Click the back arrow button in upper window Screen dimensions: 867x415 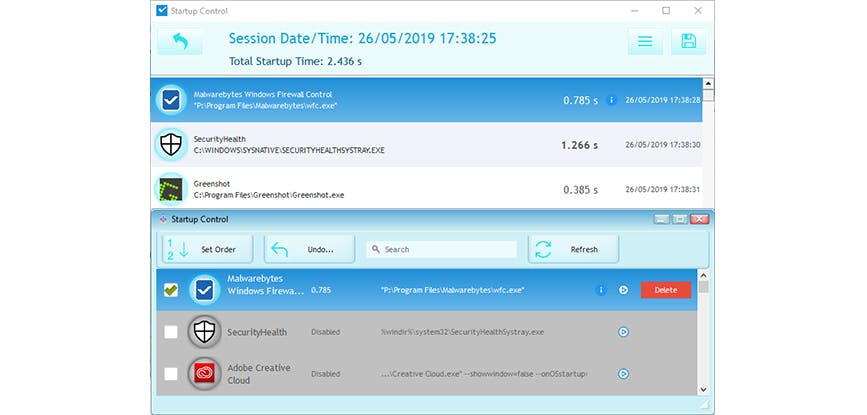click(x=180, y=41)
